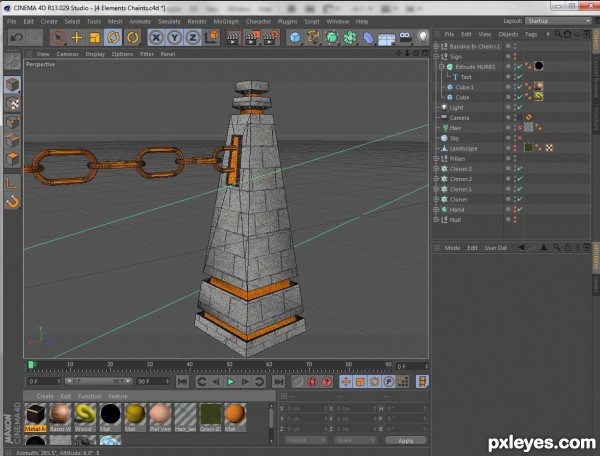The width and height of the screenshot is (600, 456).
Task: Add a Cube primitive object
Action: tap(295, 37)
